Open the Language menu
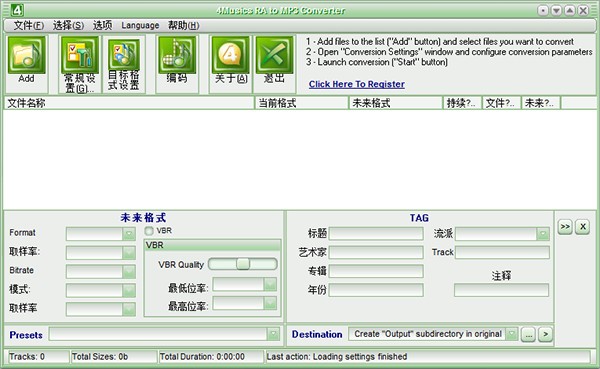This screenshot has width=600, height=369. (x=140, y=25)
